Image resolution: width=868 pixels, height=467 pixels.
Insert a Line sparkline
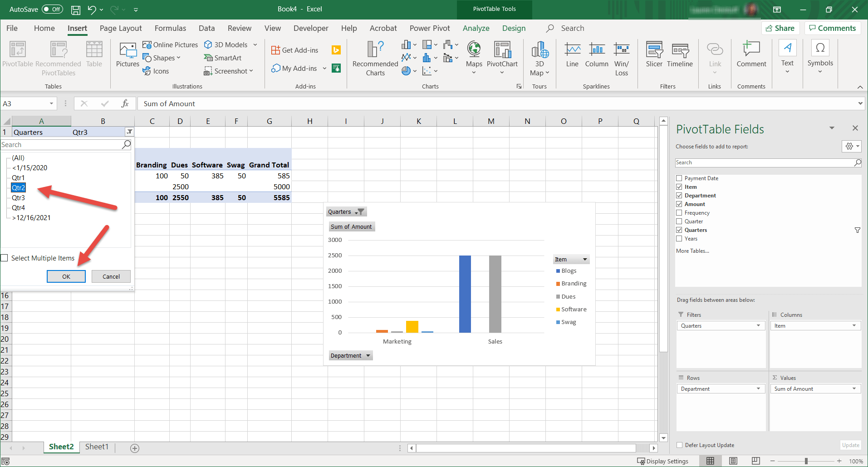coord(572,54)
